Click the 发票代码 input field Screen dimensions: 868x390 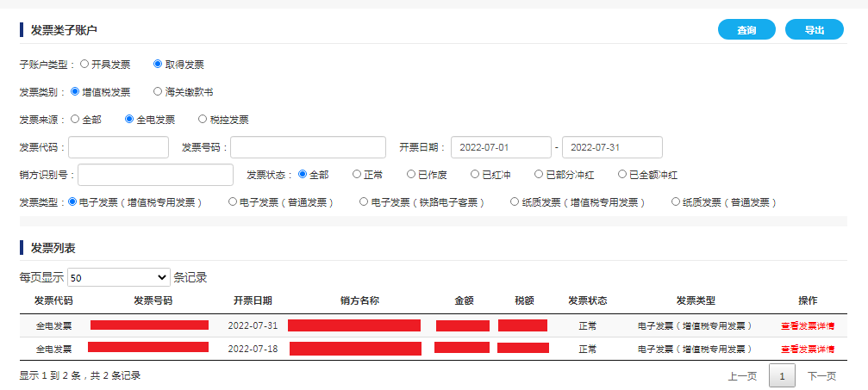pos(118,147)
